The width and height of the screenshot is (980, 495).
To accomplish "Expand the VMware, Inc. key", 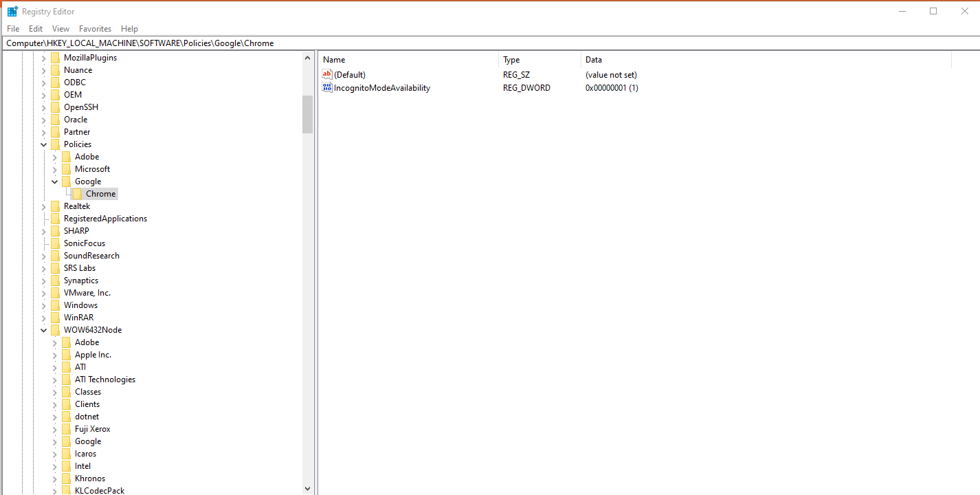I will click(x=44, y=293).
